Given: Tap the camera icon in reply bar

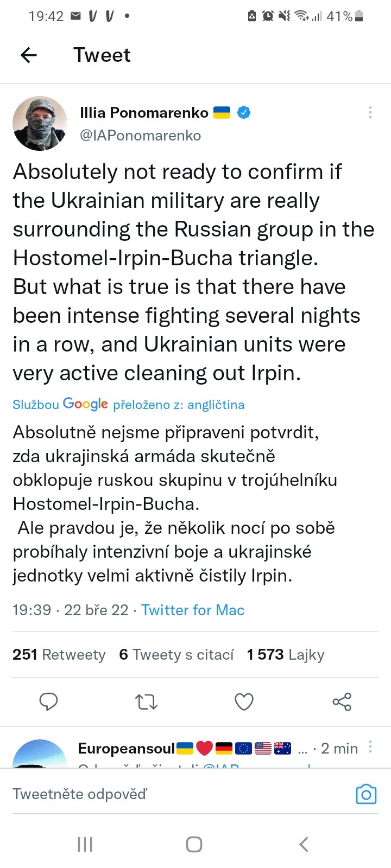Looking at the screenshot, I should (366, 794).
